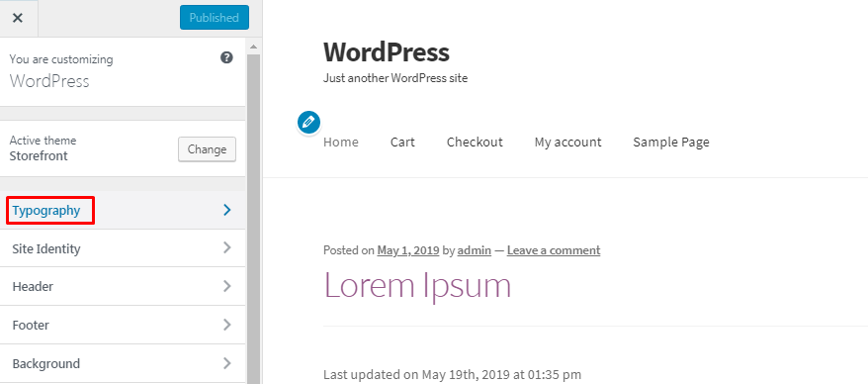Click the 'Last updated on May 19th, 2019' text
The width and height of the screenshot is (868, 384).
click(x=452, y=375)
